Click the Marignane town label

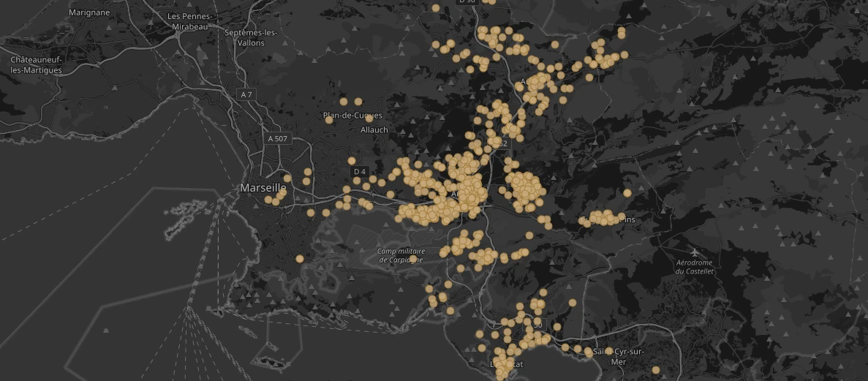tap(89, 12)
